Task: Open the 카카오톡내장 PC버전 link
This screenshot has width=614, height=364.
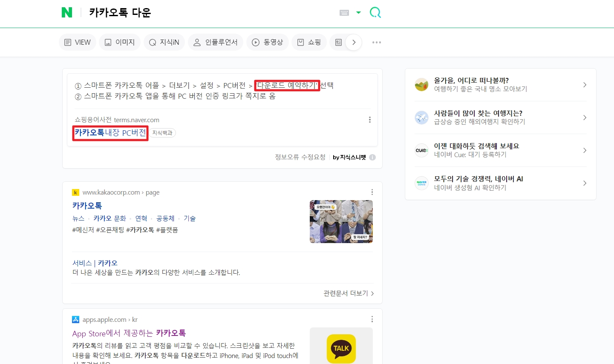Action: point(110,133)
